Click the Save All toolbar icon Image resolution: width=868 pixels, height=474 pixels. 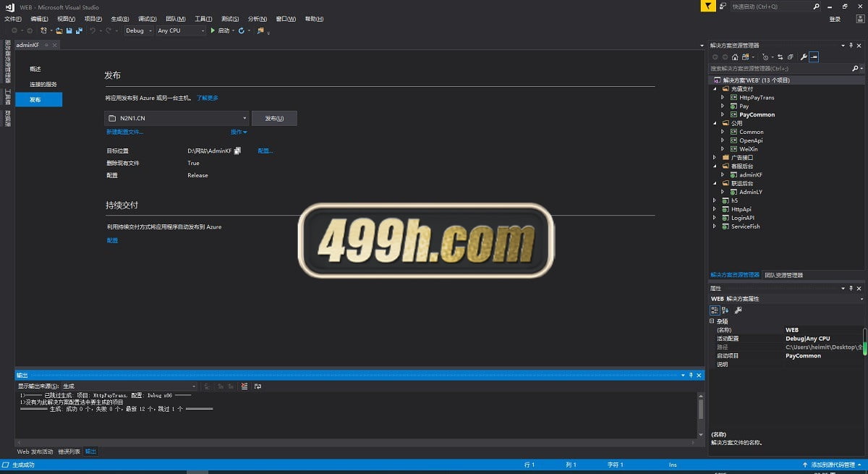(78, 30)
